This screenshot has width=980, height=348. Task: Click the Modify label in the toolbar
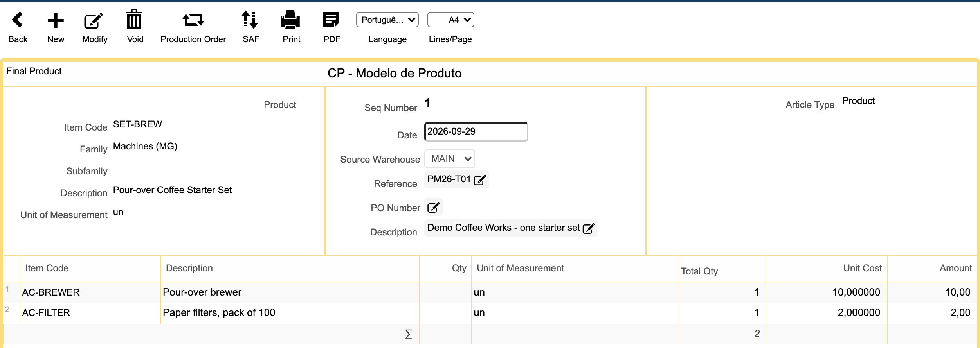coord(95,39)
